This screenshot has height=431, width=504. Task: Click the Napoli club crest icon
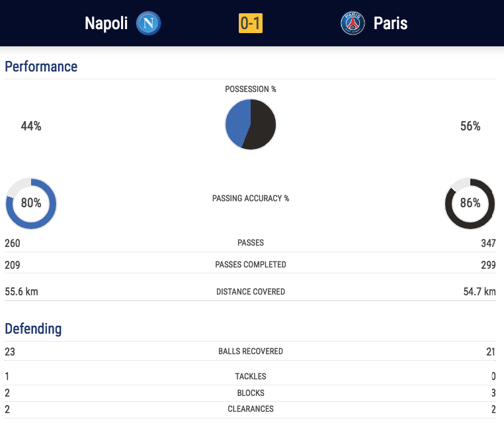(148, 23)
